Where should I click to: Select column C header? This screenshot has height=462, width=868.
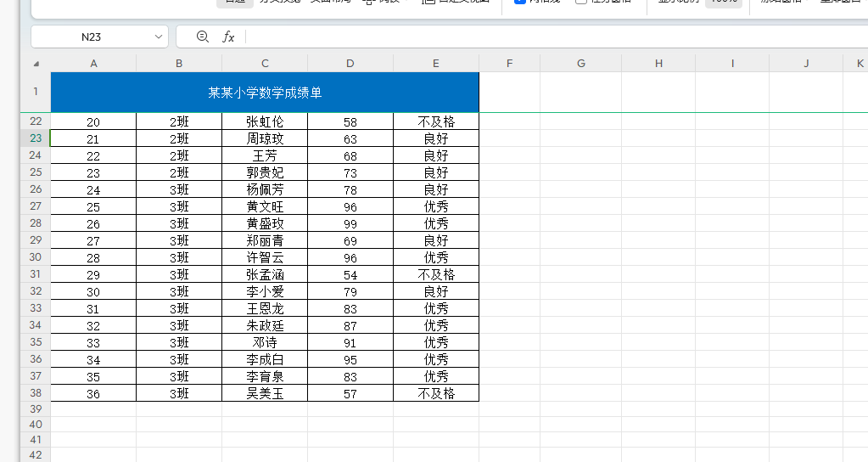(265, 64)
